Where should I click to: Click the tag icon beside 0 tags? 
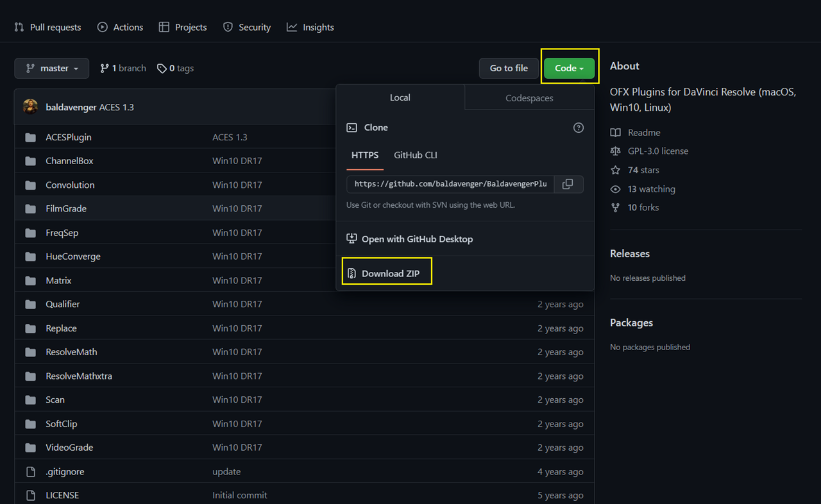tap(162, 69)
